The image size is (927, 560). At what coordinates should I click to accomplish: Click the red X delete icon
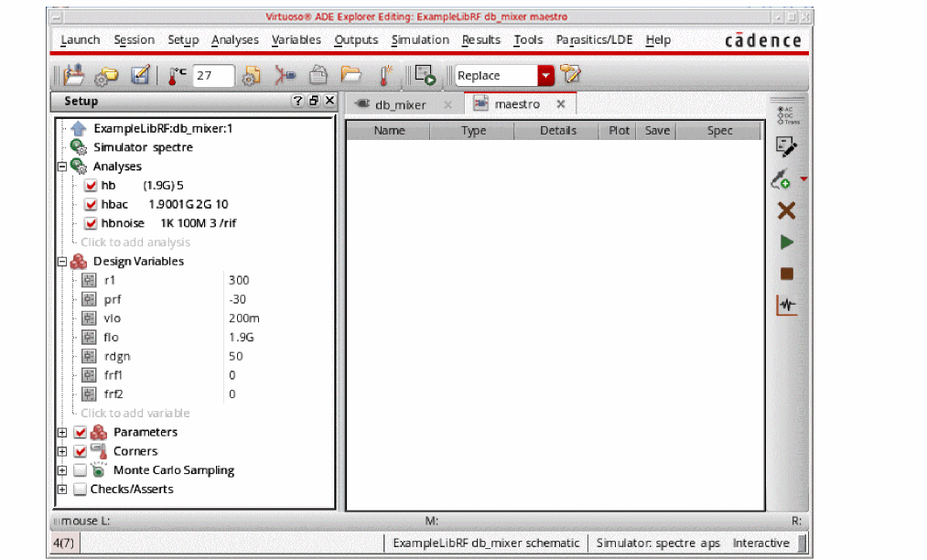pos(786,211)
